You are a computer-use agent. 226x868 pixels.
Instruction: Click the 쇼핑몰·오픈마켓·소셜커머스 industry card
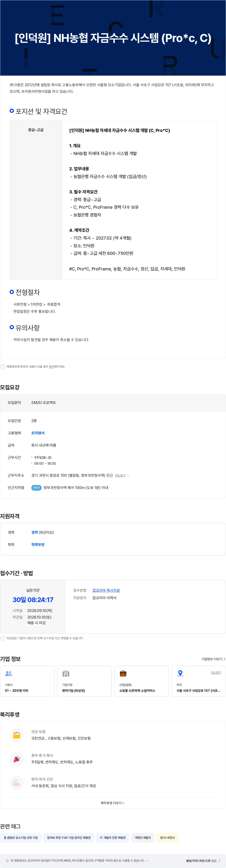click(141, 681)
